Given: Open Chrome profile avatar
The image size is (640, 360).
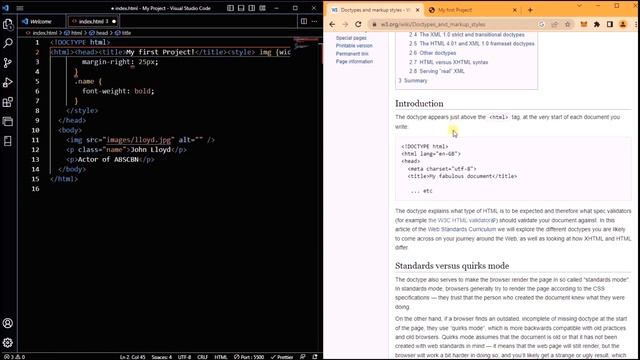Looking at the screenshot, I should coord(623,24).
